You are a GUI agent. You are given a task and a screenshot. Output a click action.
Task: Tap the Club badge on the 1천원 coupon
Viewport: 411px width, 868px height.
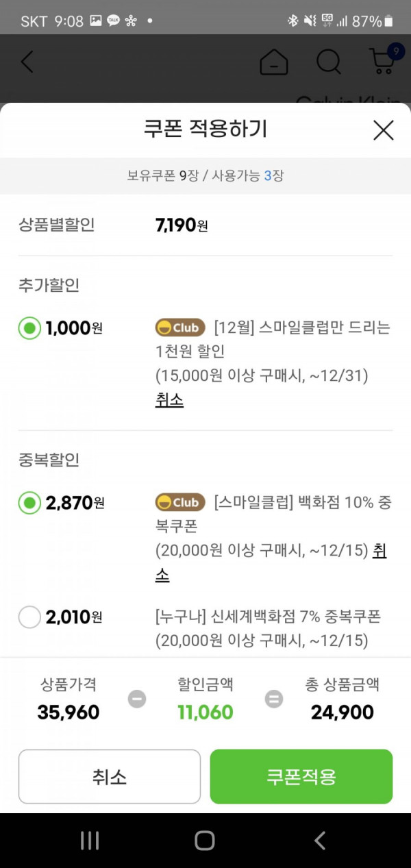coord(180,327)
